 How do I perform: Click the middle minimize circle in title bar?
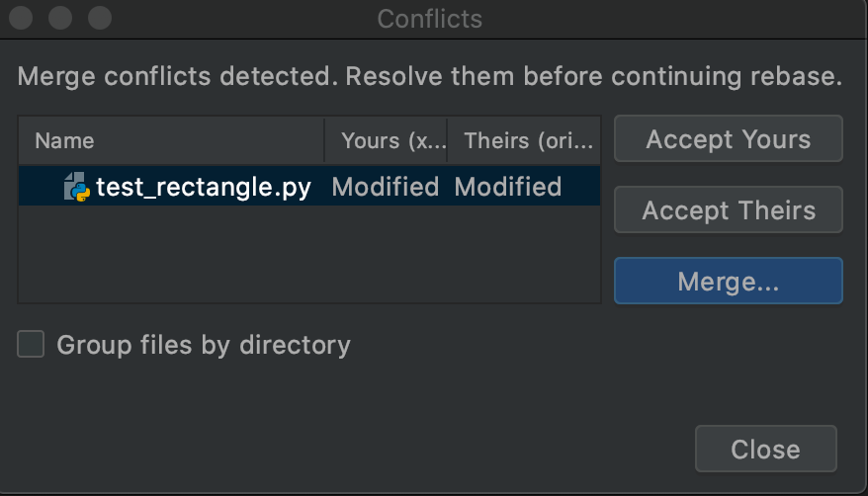pos(60,18)
